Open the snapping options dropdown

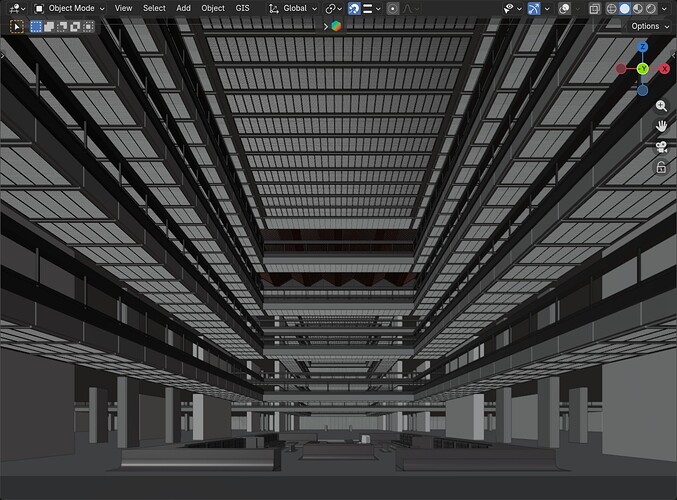(371, 8)
